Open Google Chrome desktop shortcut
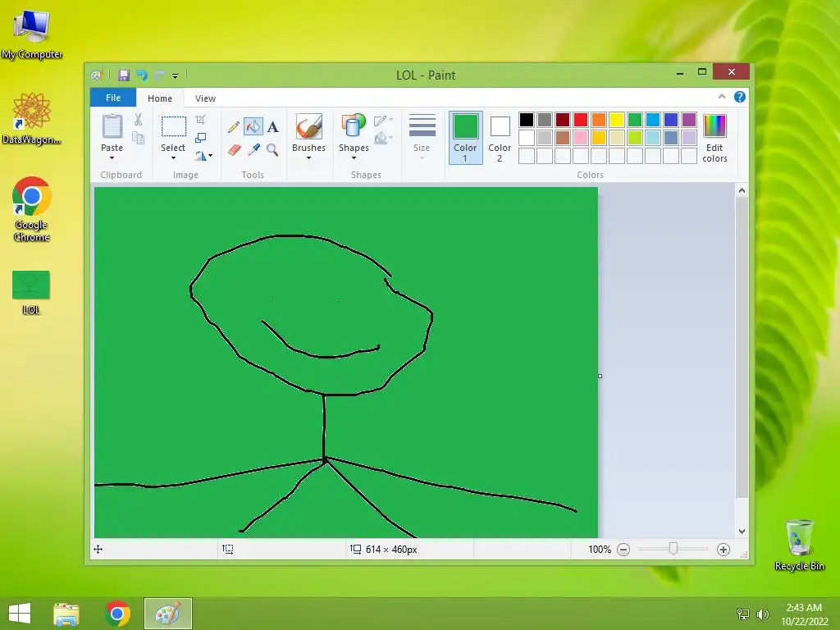Image resolution: width=840 pixels, height=630 pixels. pyautogui.click(x=31, y=209)
